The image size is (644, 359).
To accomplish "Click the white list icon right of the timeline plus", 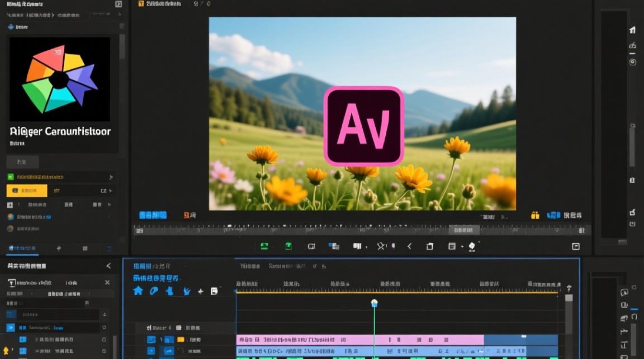I will click(214, 291).
